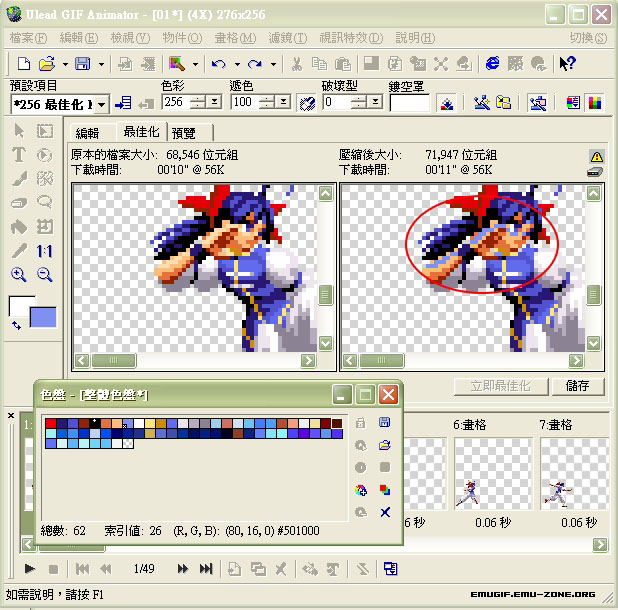
Task: Click the 1:1 actual size tool
Action: pos(44,251)
